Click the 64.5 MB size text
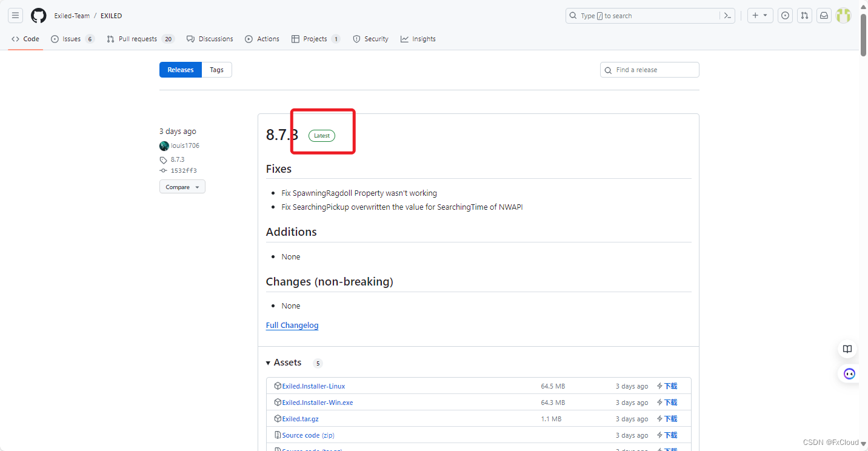 553,386
